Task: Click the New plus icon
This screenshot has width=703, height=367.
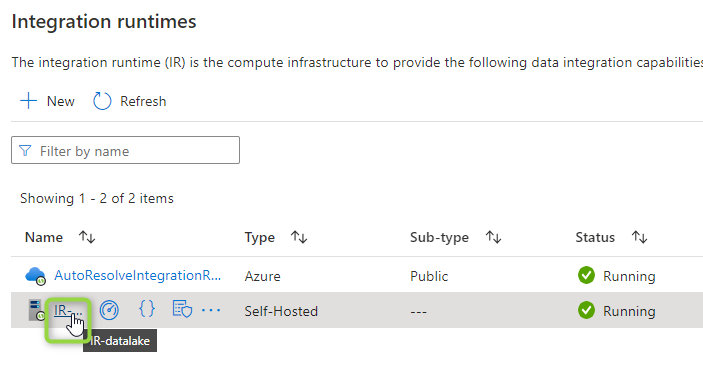Action: pyautogui.click(x=28, y=101)
